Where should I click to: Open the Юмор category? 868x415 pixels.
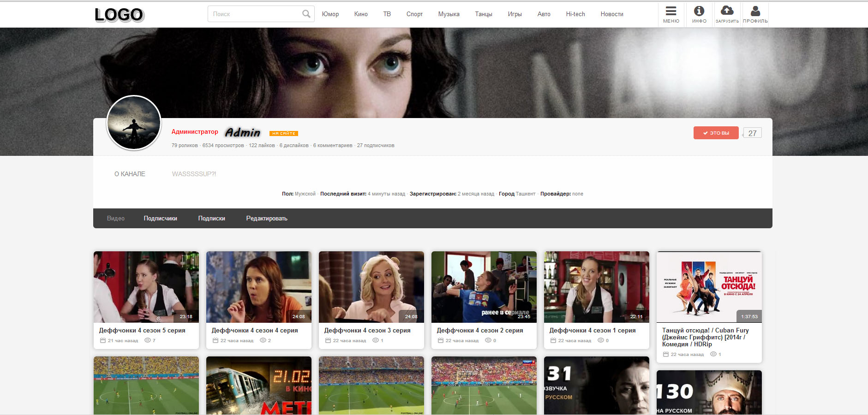(x=330, y=14)
